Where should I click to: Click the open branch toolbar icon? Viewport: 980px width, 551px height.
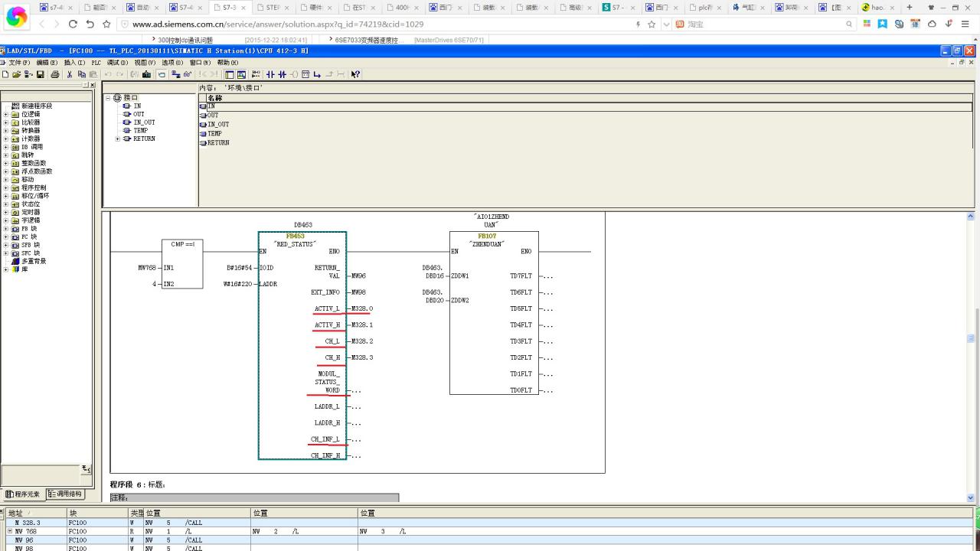317,74
